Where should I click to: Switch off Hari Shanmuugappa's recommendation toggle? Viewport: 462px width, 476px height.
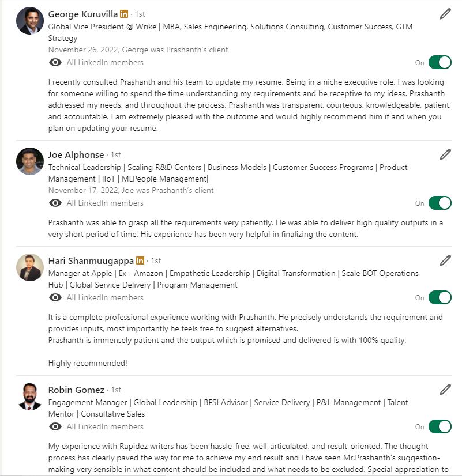click(440, 297)
